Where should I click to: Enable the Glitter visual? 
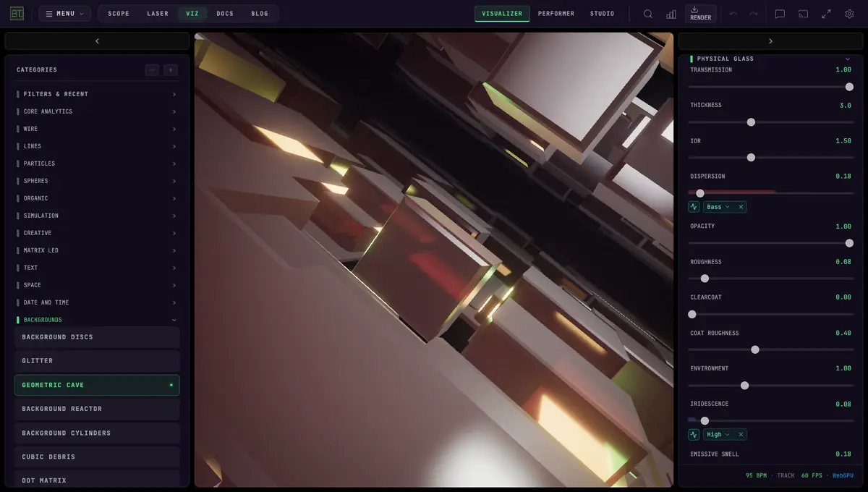pyautogui.click(x=97, y=361)
